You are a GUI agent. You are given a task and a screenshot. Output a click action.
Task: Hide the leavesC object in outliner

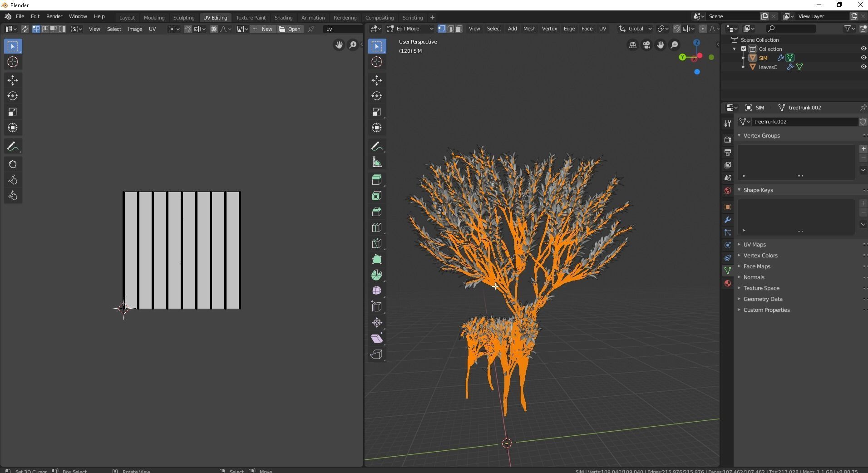pyautogui.click(x=863, y=67)
